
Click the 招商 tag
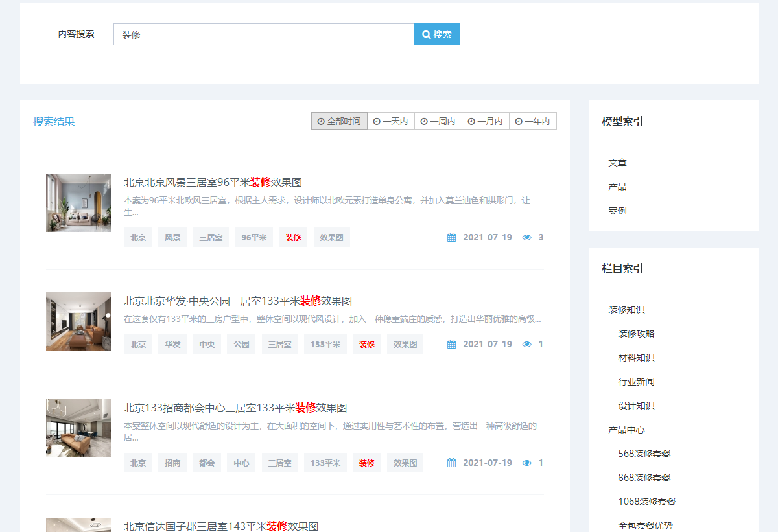tap(172, 463)
